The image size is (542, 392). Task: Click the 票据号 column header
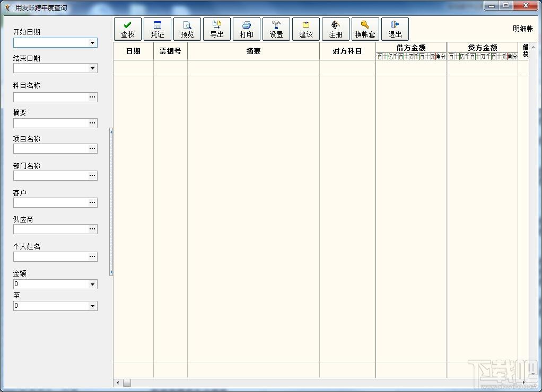pos(170,51)
